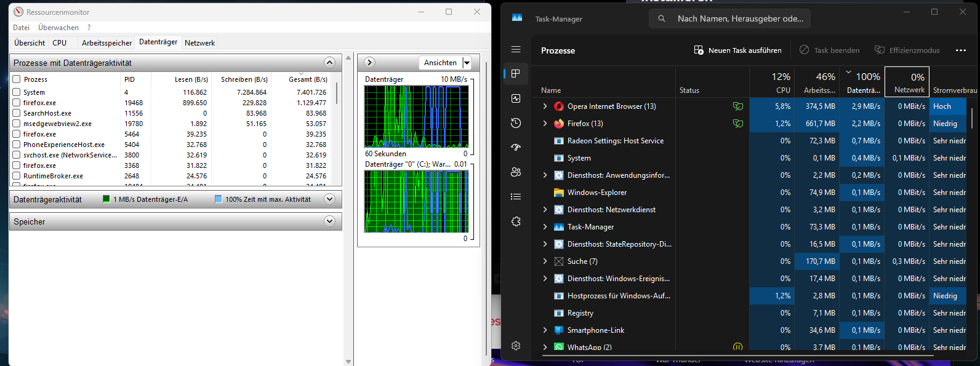Image resolution: width=980 pixels, height=366 pixels.
Task: Check the firefox.exe PID 3368 checkbox
Action: tap(17, 165)
